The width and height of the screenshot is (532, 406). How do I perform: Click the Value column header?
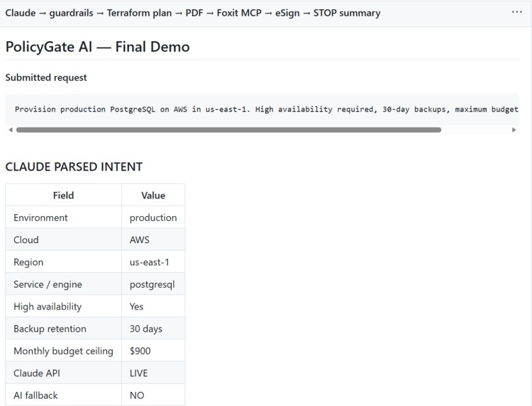click(x=153, y=195)
